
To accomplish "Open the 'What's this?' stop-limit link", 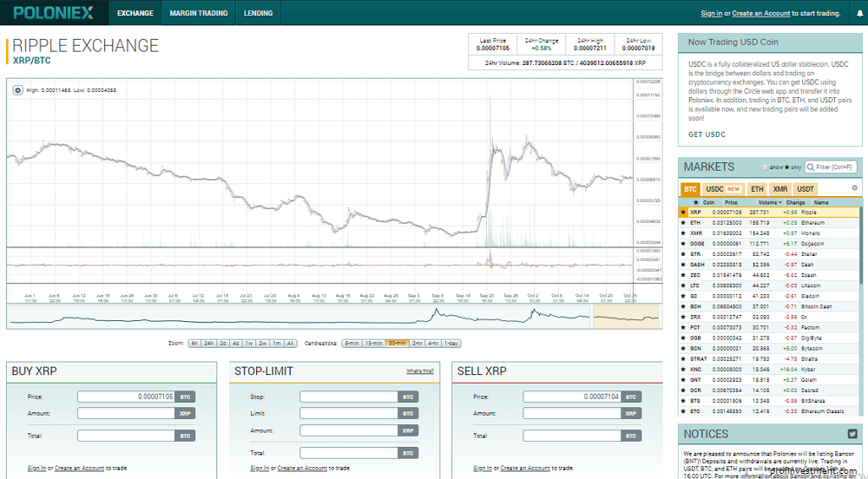I will 420,371.
